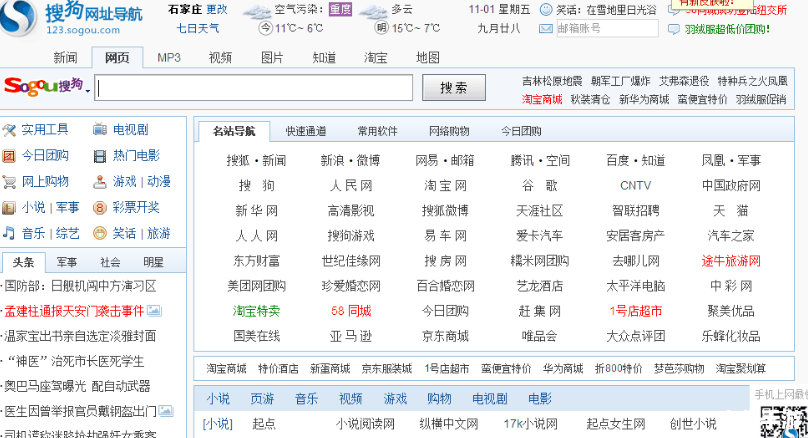Click the 更改 city link
This screenshot has height=438, width=808.
[x=216, y=10]
